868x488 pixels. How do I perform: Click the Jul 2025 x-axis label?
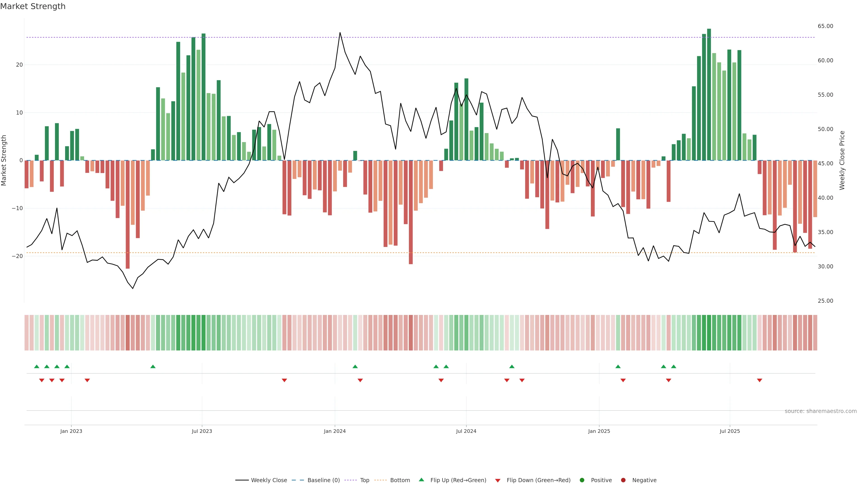pos(729,431)
